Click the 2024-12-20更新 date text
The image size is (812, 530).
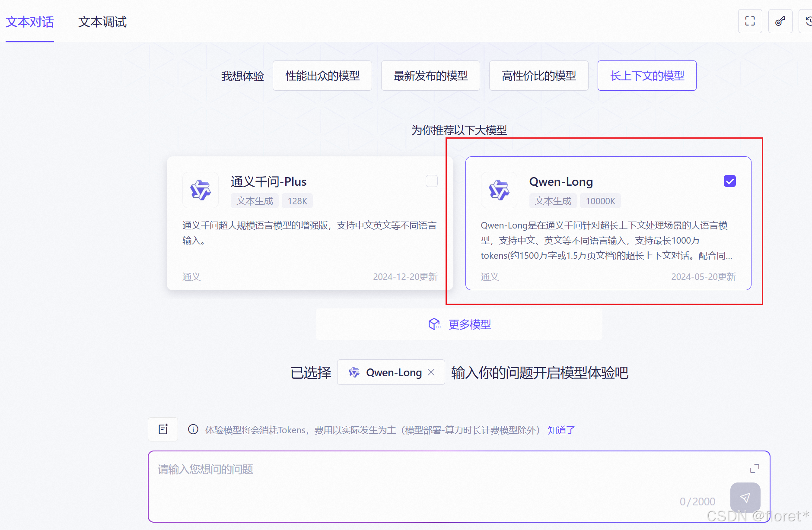(x=405, y=276)
